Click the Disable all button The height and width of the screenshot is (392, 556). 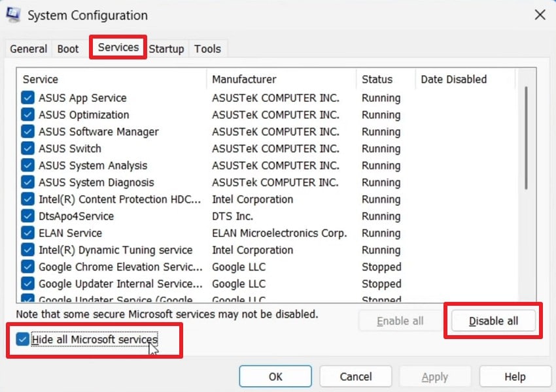(493, 320)
